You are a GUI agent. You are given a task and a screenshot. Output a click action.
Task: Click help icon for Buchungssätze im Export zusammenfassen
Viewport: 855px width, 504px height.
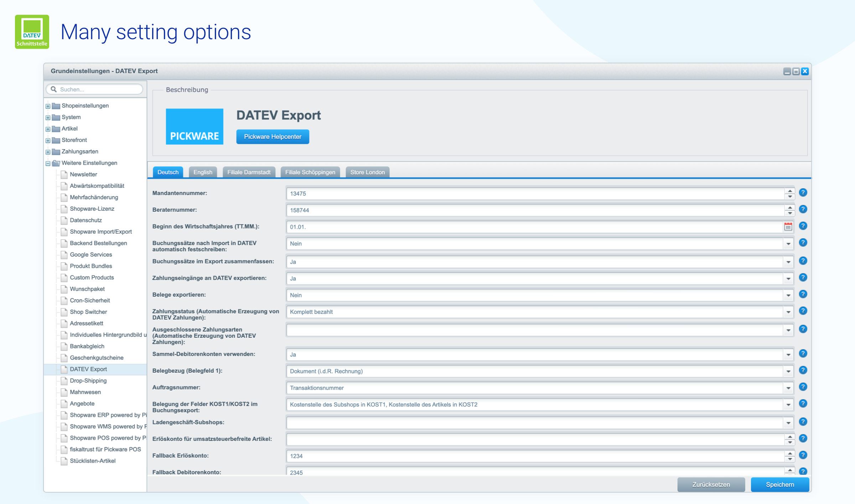[803, 261]
